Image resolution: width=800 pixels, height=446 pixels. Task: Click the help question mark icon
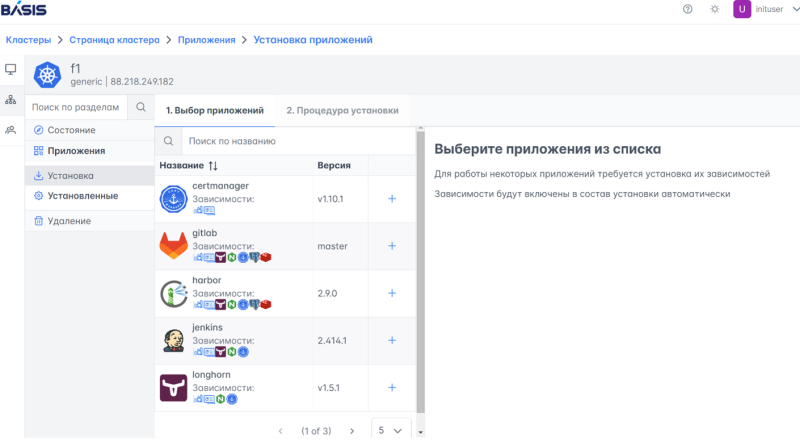687,9
